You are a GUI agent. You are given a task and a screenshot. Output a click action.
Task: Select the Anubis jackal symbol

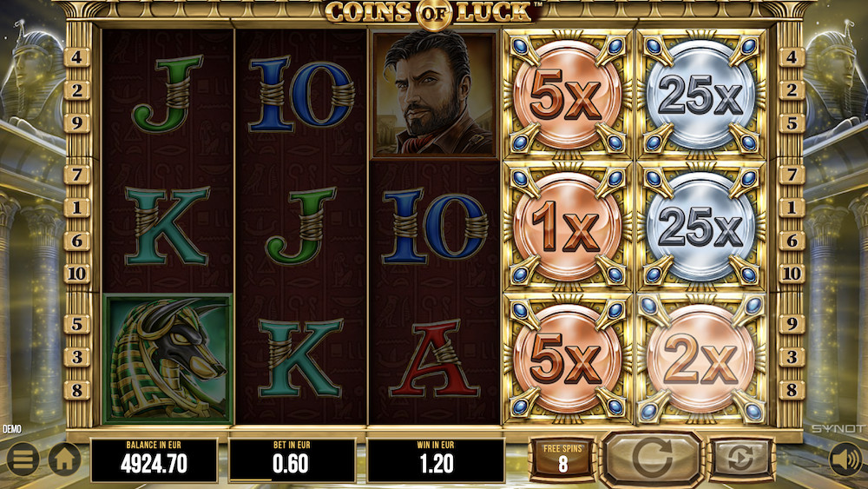click(x=168, y=359)
